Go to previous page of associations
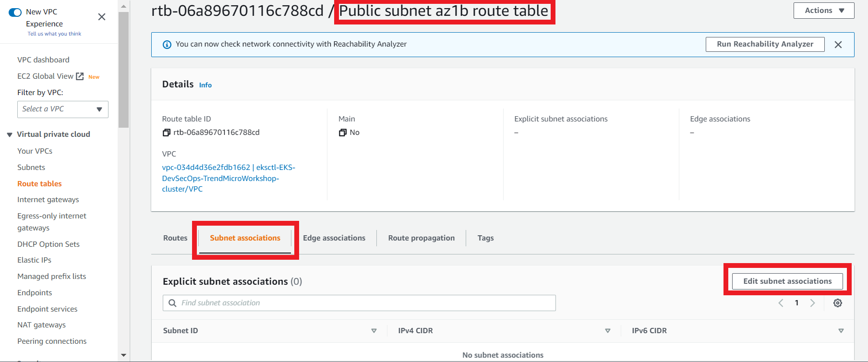 [781, 303]
